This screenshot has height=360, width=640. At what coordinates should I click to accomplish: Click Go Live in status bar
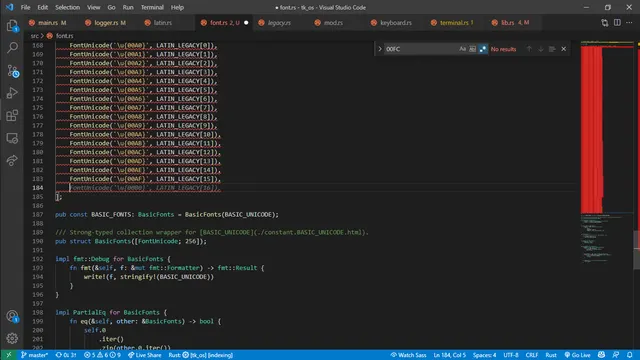click(577, 355)
